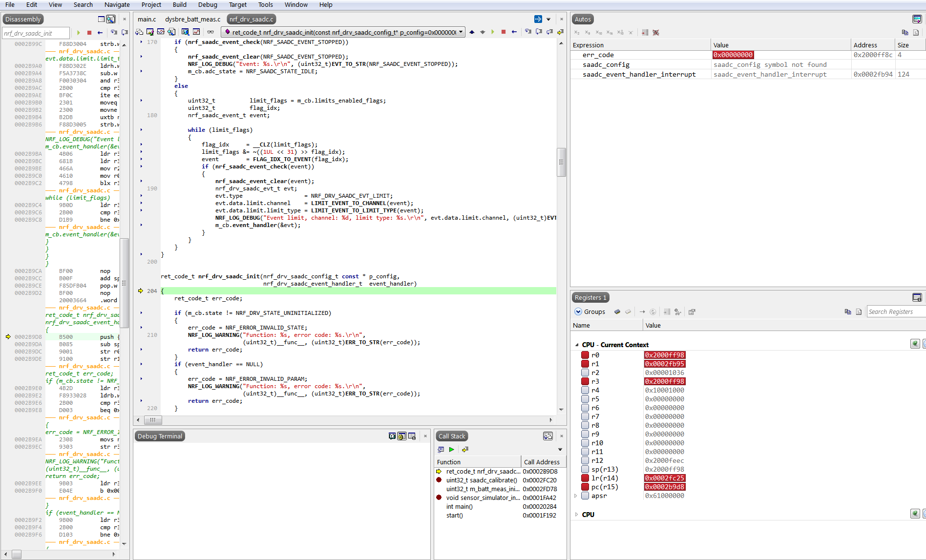926x560 pixels.
Task: Click the editor horizontal scrollbar thumb
Action: click(x=153, y=420)
